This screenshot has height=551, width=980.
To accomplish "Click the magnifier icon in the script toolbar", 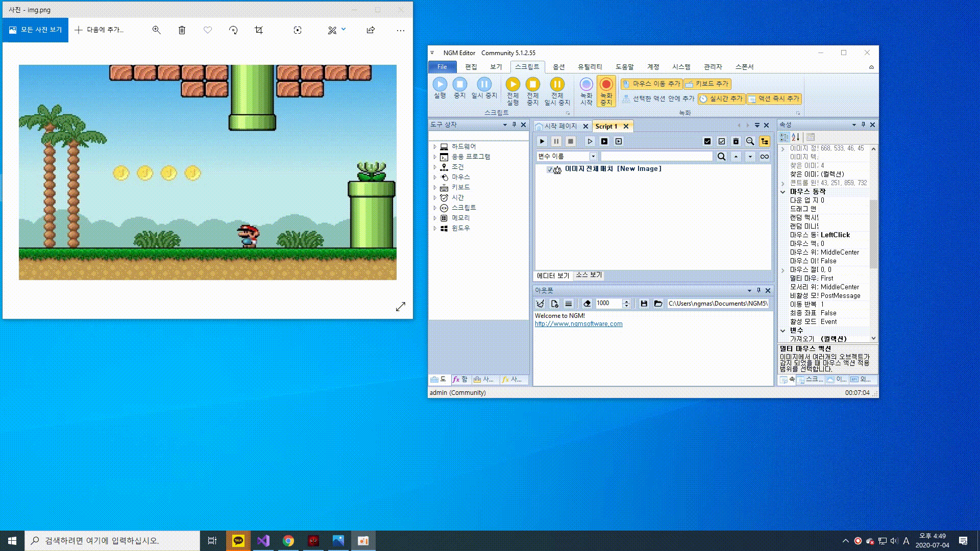I will 750,141.
